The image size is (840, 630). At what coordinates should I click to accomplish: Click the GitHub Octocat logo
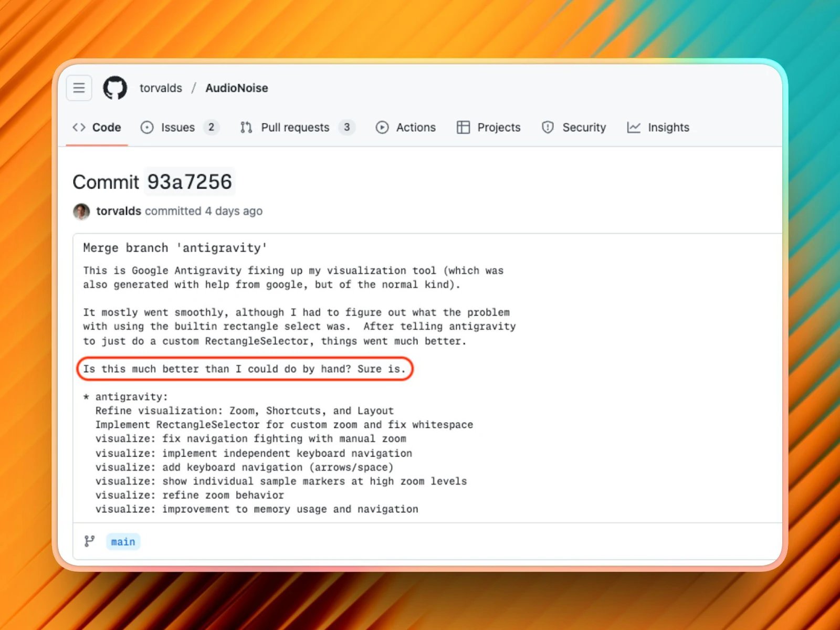115,88
